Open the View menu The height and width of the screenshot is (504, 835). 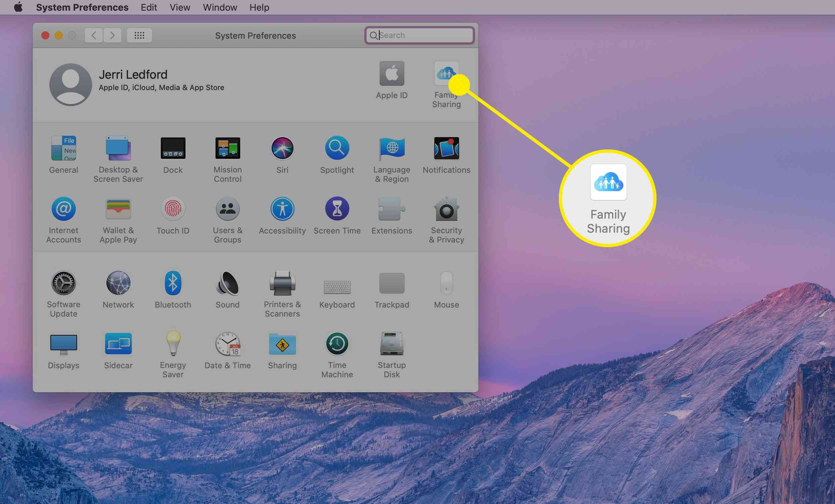coord(180,7)
